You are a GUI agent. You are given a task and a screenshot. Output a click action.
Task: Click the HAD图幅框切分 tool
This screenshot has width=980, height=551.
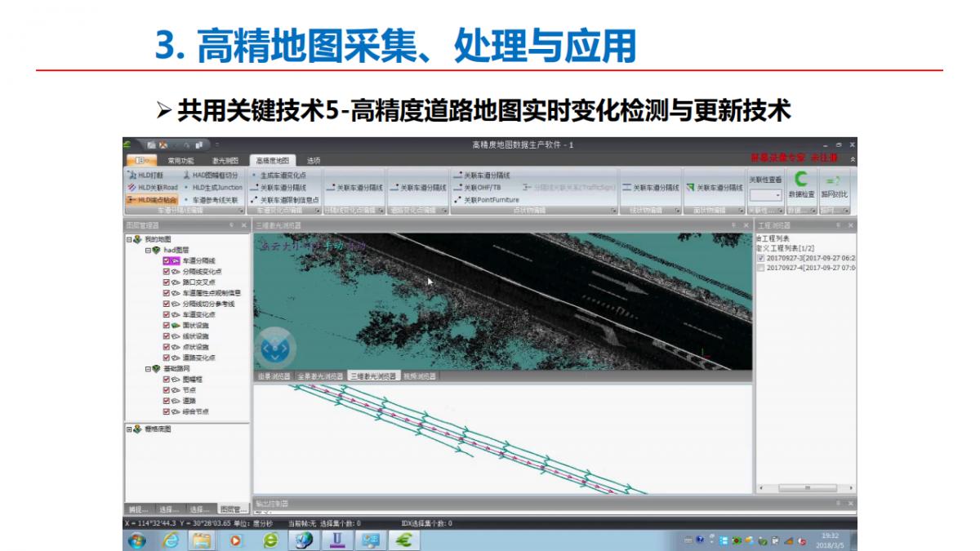(212, 175)
